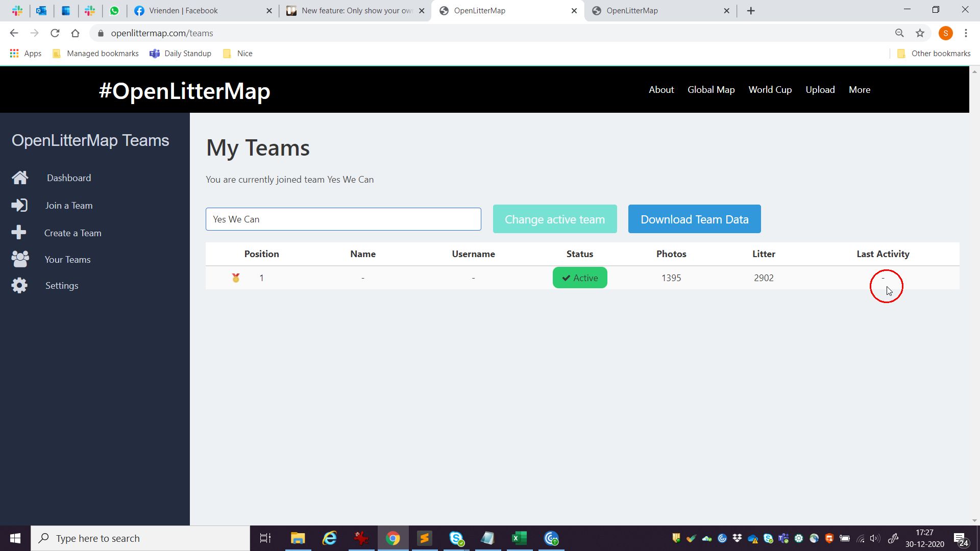Screen dimensions: 980x551
Task: Mute volume via the speaker tray icon
Action: point(875,538)
